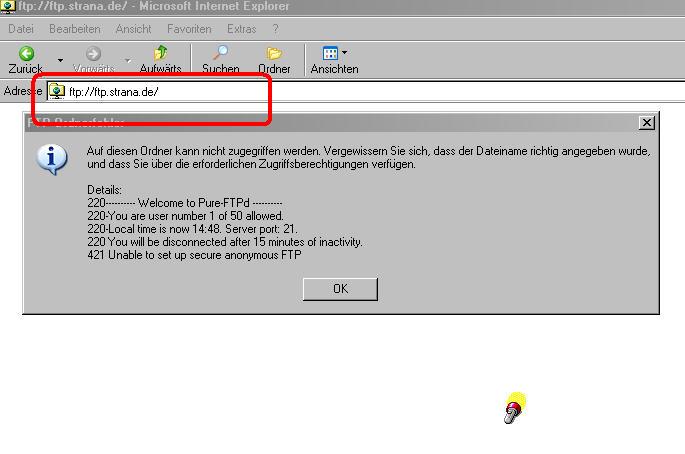This screenshot has height=454, width=685.
Task: Click the FTP site icon in the address bar
Action: click(57, 91)
